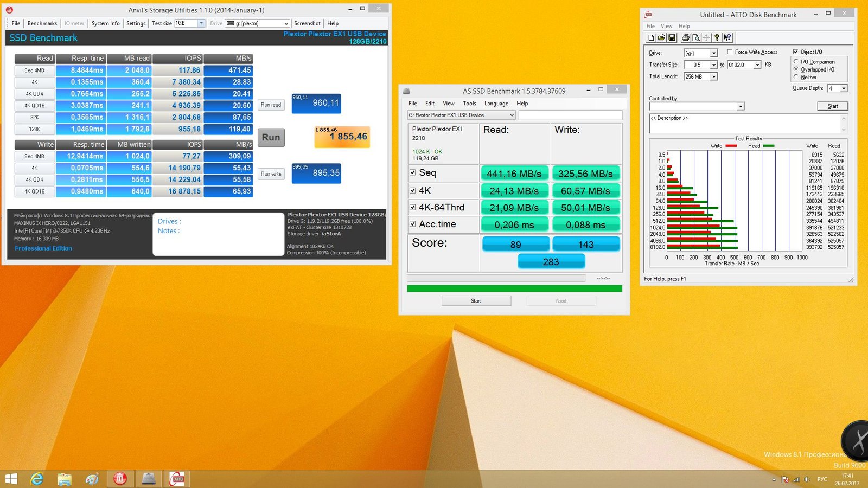Image resolution: width=868 pixels, height=488 pixels.
Task: Click the Save floppy icon in ATTO toolbar
Action: tap(672, 37)
